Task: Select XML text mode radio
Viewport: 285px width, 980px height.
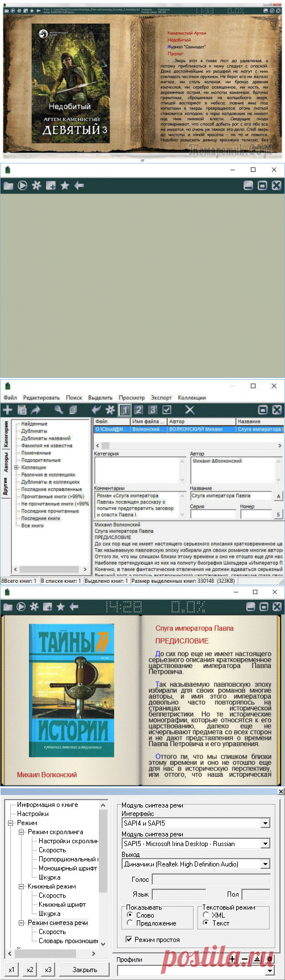Action: 206,915
